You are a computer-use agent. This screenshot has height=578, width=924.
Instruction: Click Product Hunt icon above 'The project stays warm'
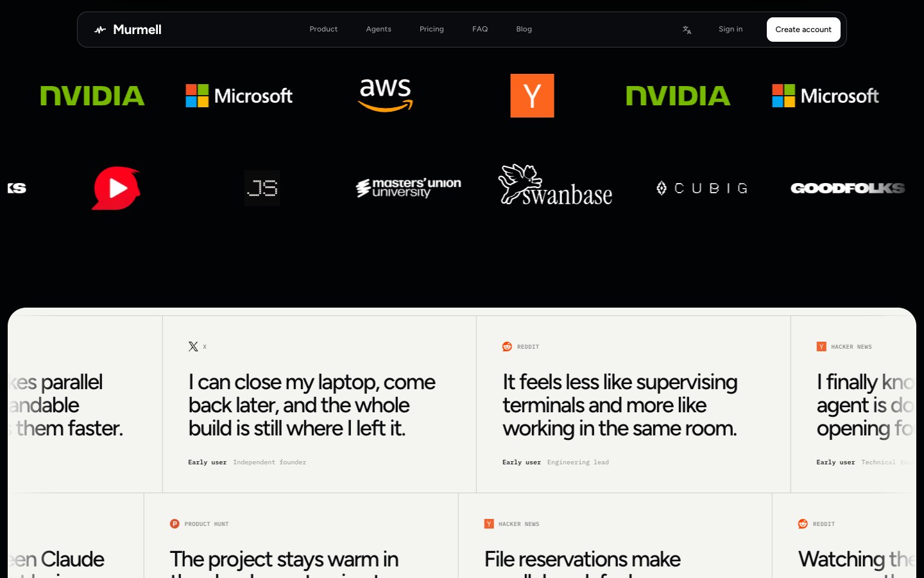tap(175, 524)
